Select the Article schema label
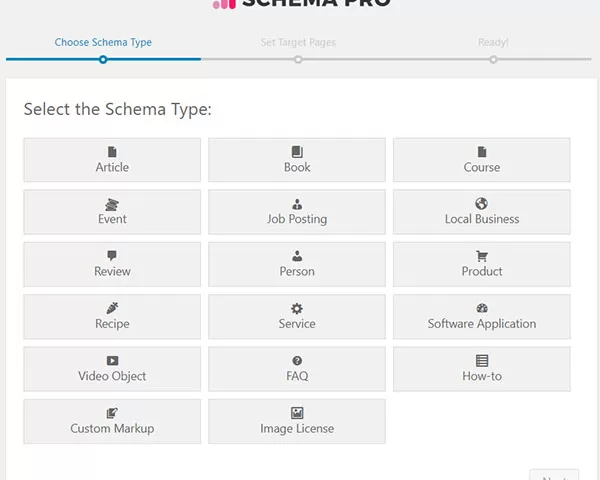This screenshot has height=480, width=600. tap(112, 167)
